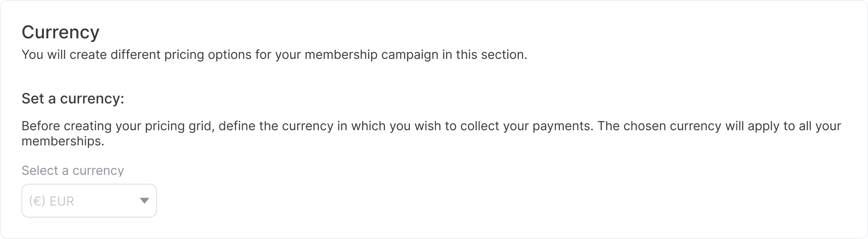This screenshot has width=868, height=239.
Task: Click the 'Currency' section heading
Action: point(60,32)
